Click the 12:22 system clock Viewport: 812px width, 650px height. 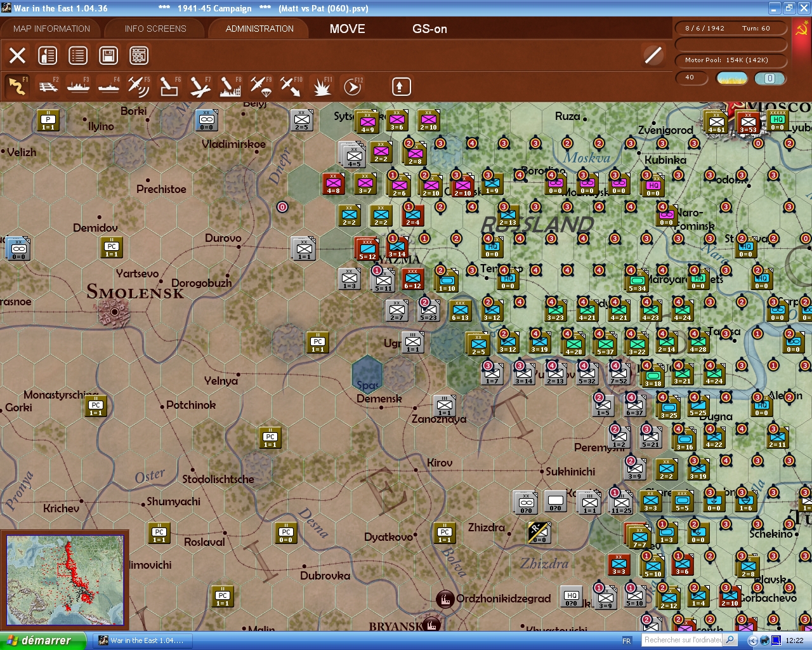coord(794,640)
